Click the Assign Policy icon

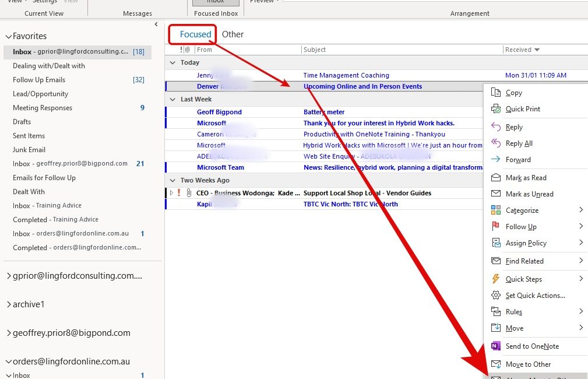click(496, 243)
